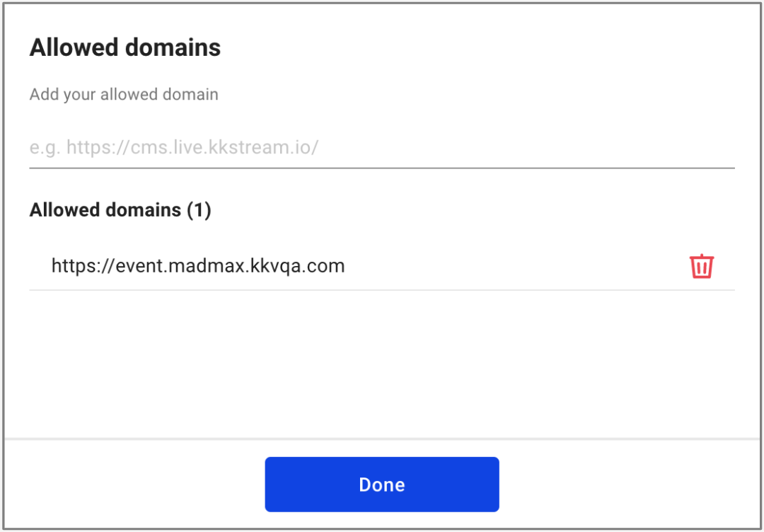Close the dialog using Done
764x532 pixels.
(382, 485)
